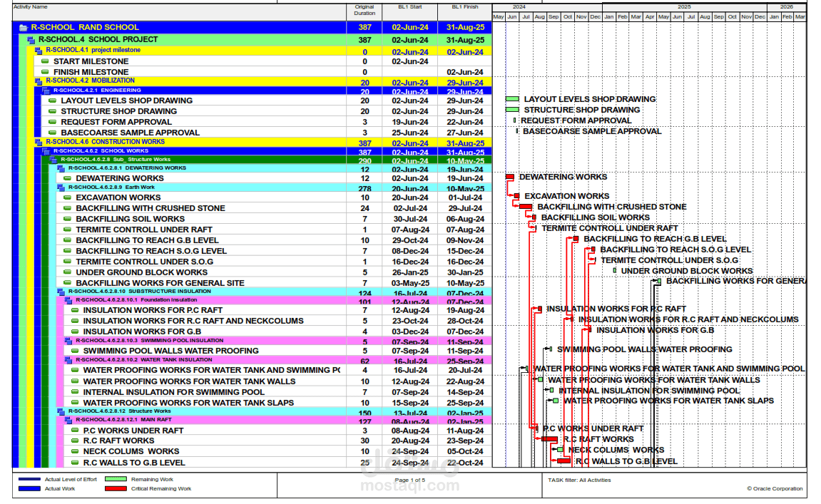Click the green Gantt bar for WATER PROOFING WORKS FOR WATER TANK WALLS

[x=541, y=380]
